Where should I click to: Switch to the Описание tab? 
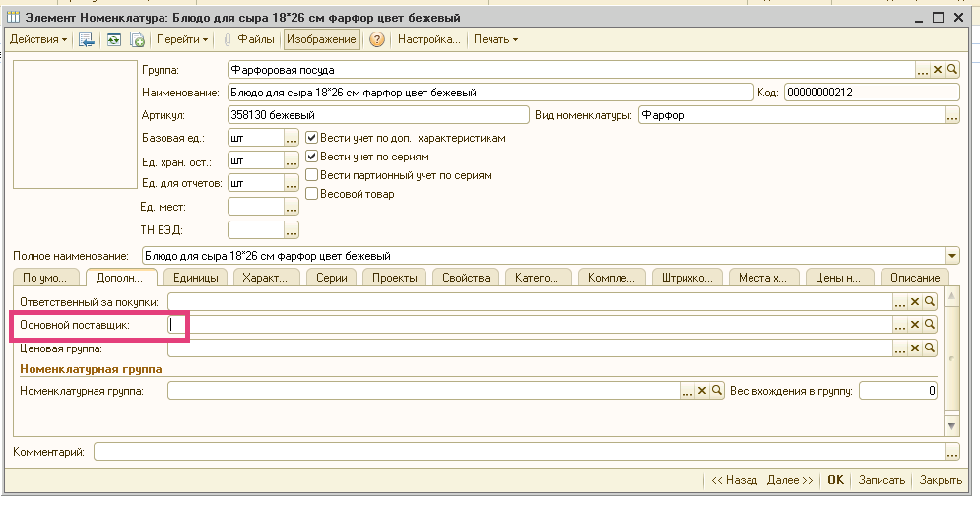[915, 278]
